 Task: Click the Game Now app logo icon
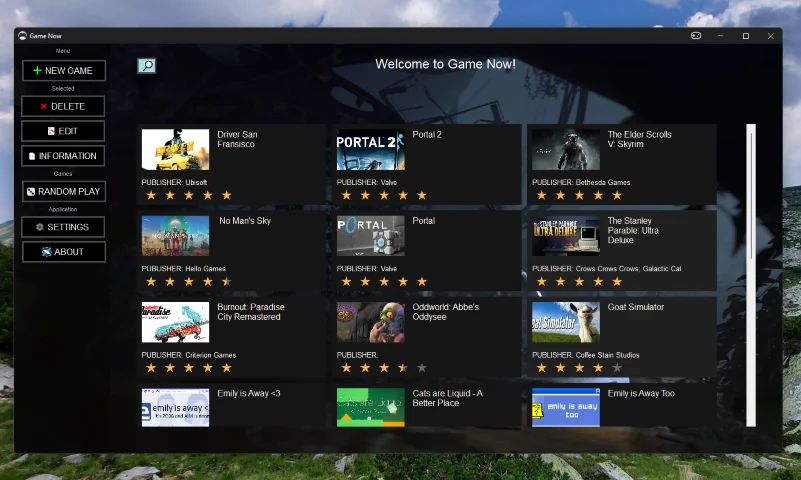coord(22,36)
